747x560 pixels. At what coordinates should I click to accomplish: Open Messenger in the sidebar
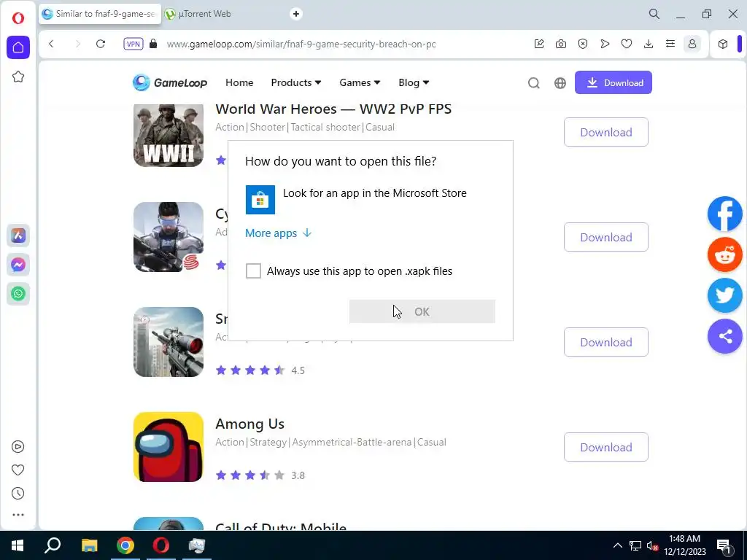click(18, 264)
